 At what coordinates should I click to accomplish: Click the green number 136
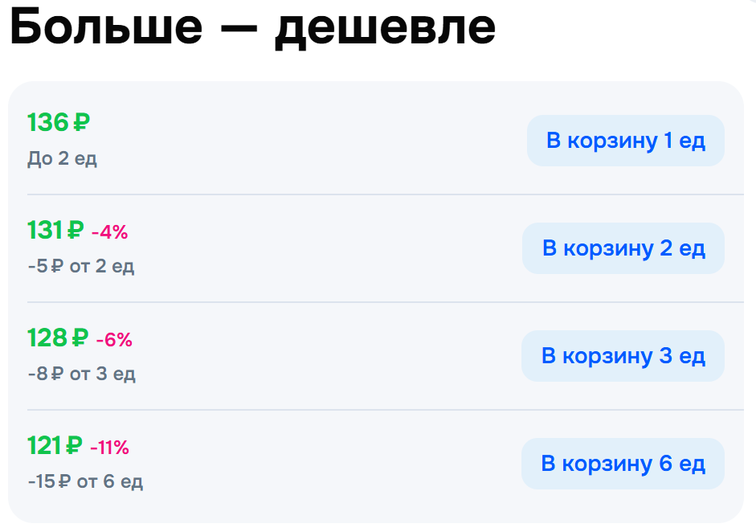(48, 124)
